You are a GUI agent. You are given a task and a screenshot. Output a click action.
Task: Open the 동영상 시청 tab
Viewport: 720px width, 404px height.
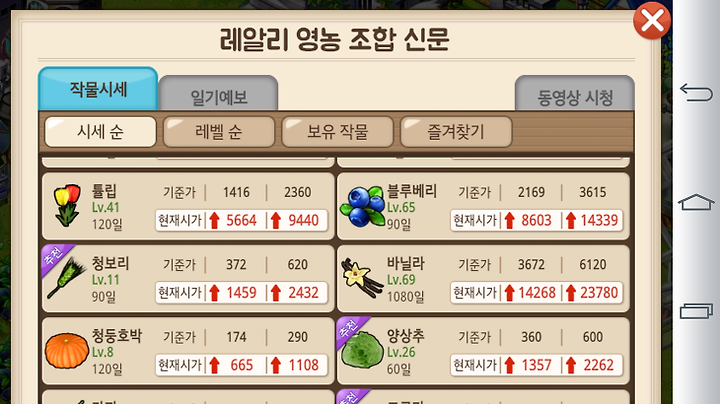[575, 94]
